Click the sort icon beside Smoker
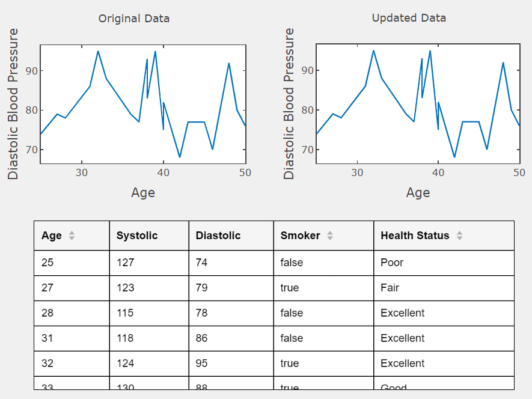532x399 pixels. (329, 236)
